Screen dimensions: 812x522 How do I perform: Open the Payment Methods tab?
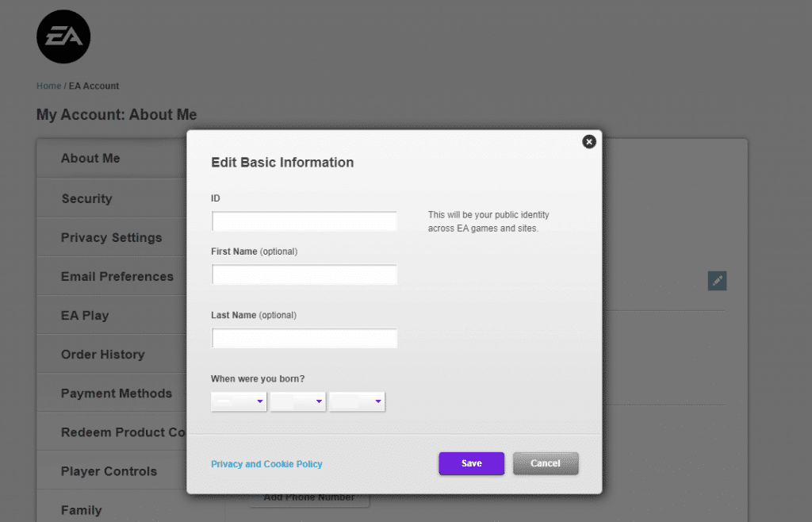[x=111, y=393]
